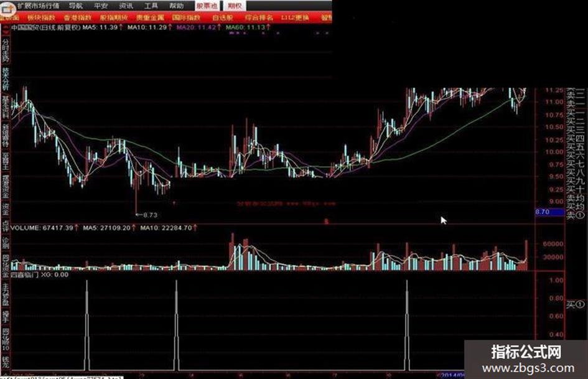This screenshot has width=588, height=379.
Task: Open the 扩展市场行情 menu
Action: point(38,6)
